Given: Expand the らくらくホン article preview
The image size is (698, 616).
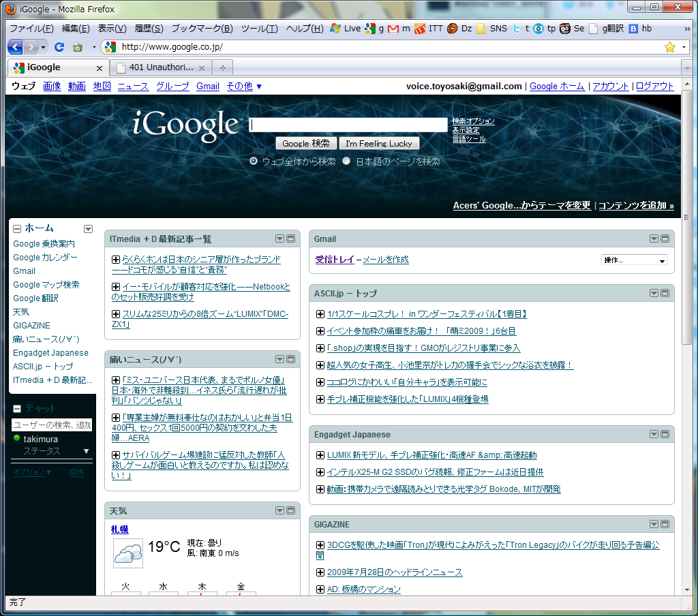Looking at the screenshot, I should (116, 260).
